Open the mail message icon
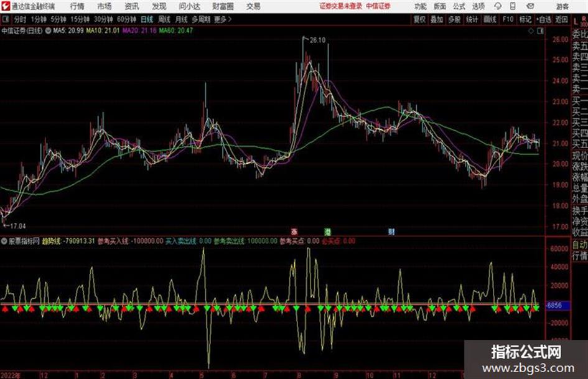 pos(530,6)
